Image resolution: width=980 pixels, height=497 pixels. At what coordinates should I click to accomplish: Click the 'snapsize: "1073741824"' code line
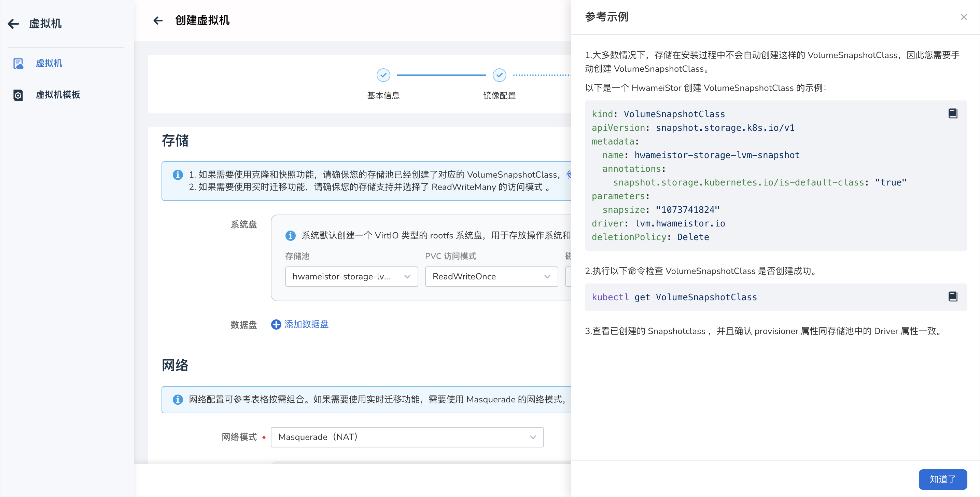[x=661, y=210]
